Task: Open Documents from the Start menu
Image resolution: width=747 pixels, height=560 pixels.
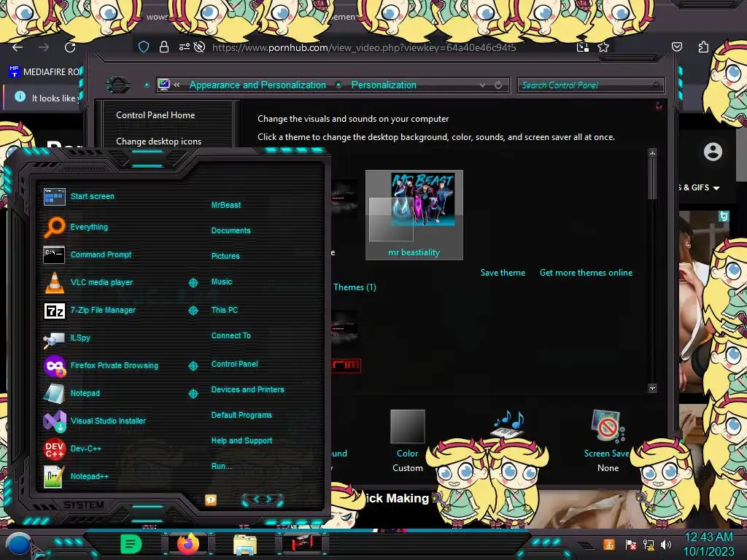Action: 231,230
